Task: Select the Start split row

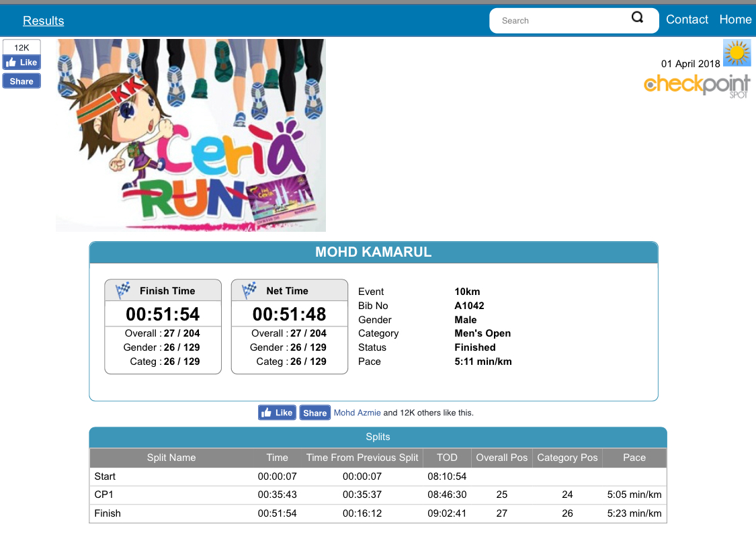Action: (x=378, y=476)
